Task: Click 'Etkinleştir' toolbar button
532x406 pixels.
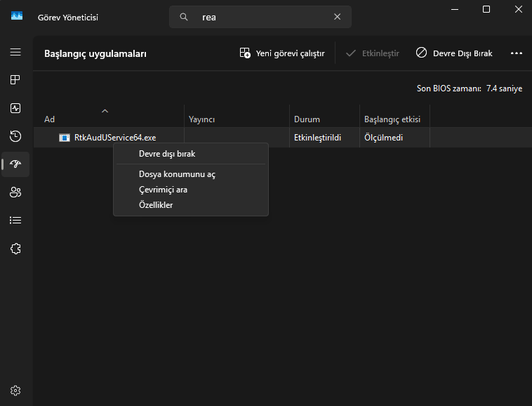Action: coord(372,53)
